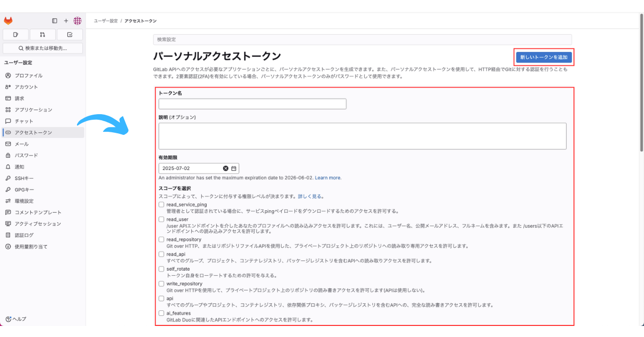This screenshot has height=337, width=644.
Task: Open 通知 settings in sidebar
Action: tap(43, 166)
